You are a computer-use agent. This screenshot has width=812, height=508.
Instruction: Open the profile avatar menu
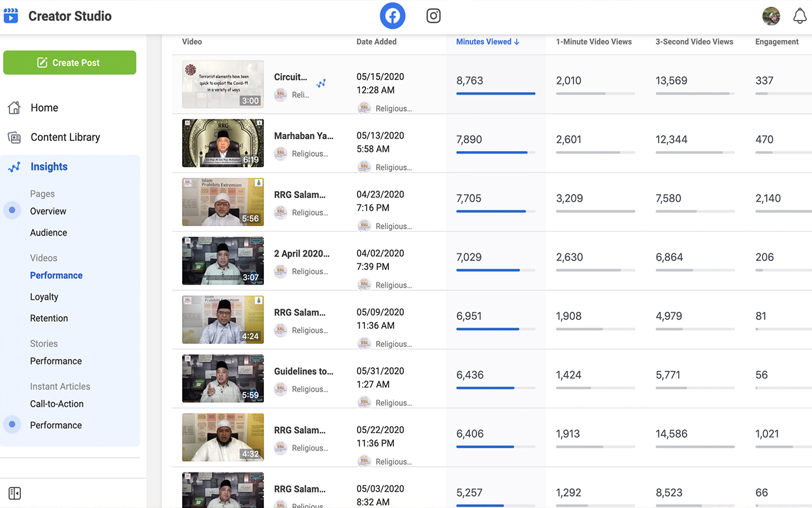771,17
